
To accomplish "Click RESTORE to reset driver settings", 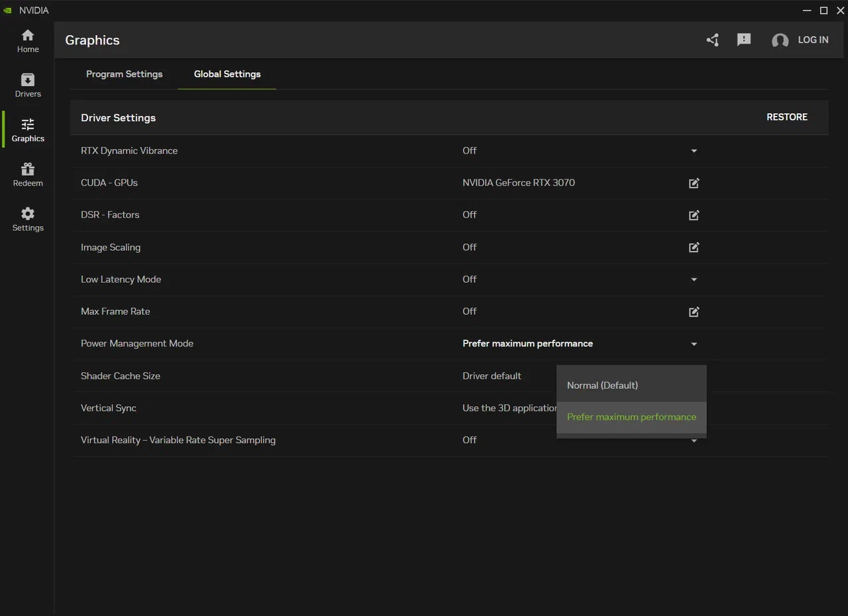I will [x=787, y=117].
